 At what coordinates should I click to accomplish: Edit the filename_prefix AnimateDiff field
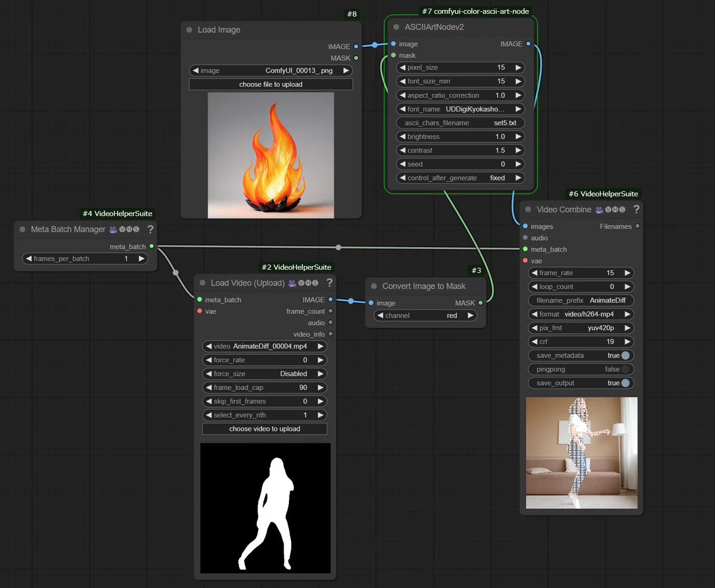[581, 300]
